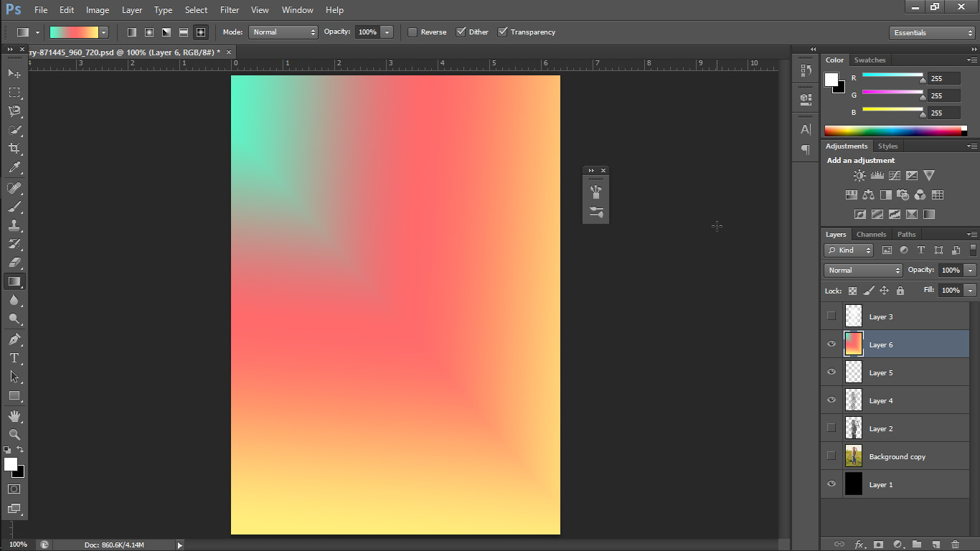This screenshot has height=551, width=980.
Task: Show Layer 2 visibility
Action: point(831,428)
